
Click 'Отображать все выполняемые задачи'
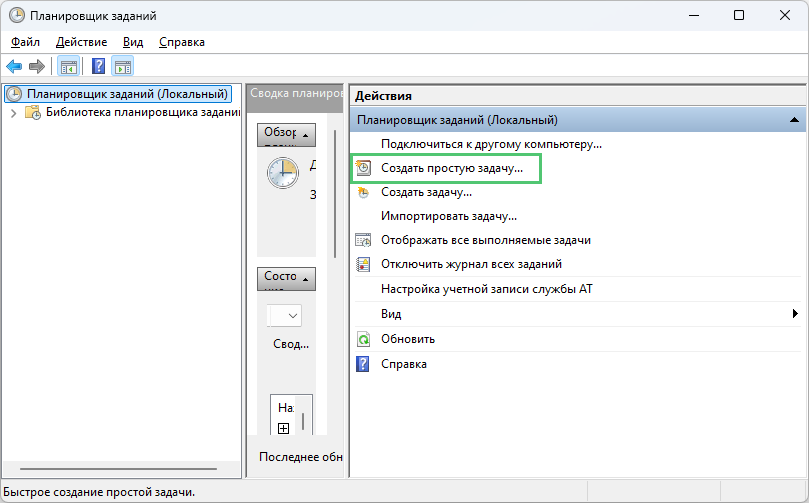click(x=485, y=240)
